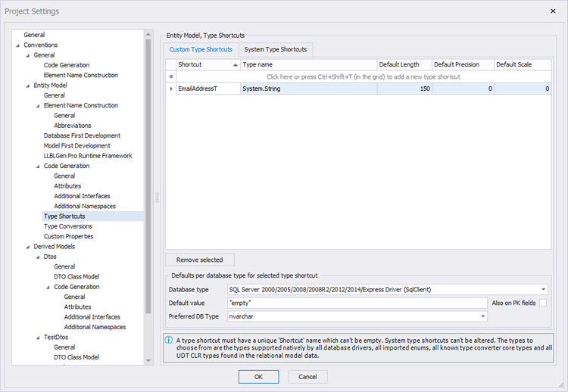This screenshot has width=568, height=392.
Task: Click the Default Scale column header
Action: tap(523, 64)
